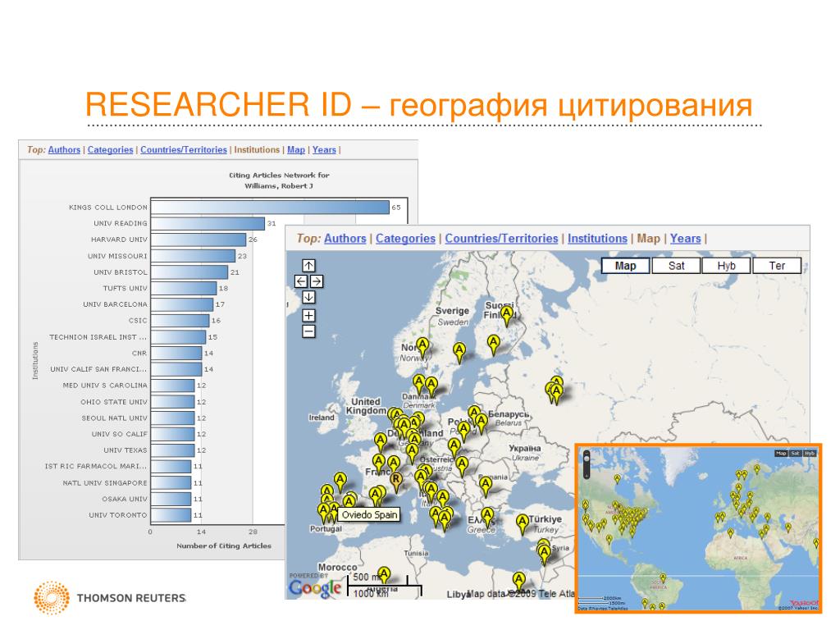Select the Map view button
840x630 pixels.
point(625,266)
